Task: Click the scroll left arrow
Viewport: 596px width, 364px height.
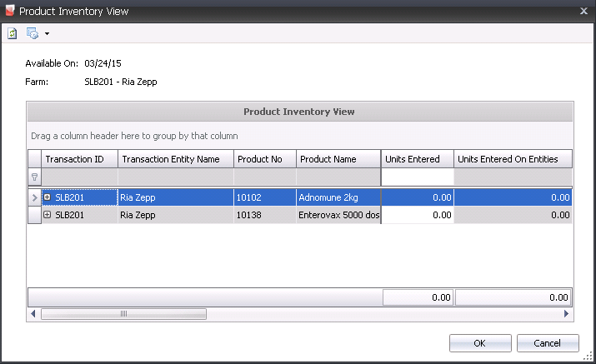Action: (x=33, y=314)
